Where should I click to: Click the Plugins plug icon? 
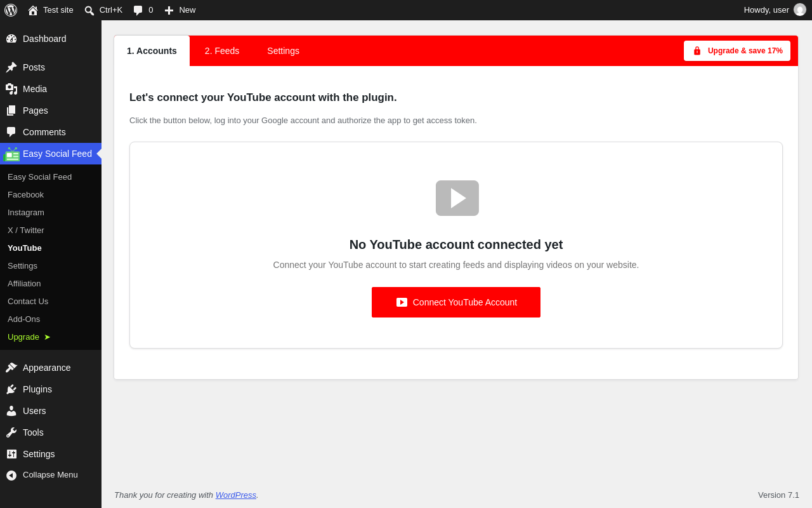tap(11, 389)
